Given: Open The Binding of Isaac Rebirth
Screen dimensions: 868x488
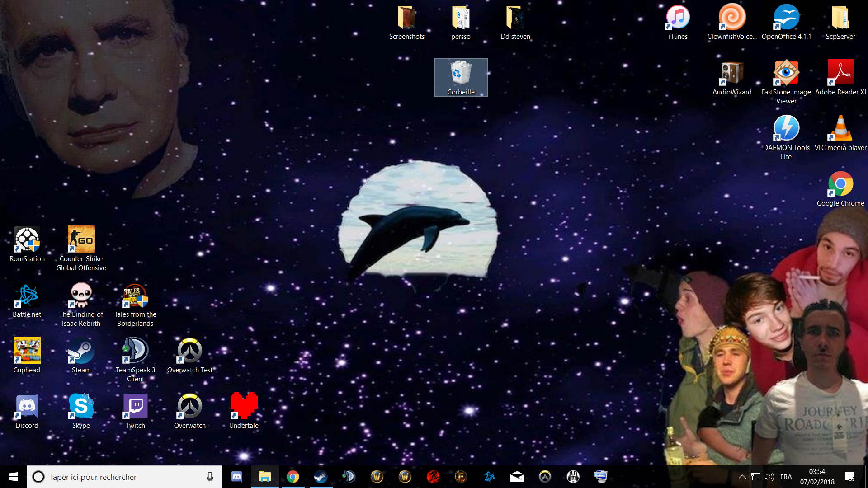Looking at the screenshot, I should 81,296.
